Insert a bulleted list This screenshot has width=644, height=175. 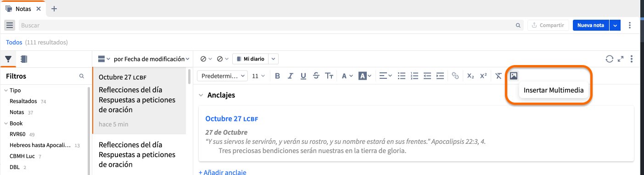point(402,76)
